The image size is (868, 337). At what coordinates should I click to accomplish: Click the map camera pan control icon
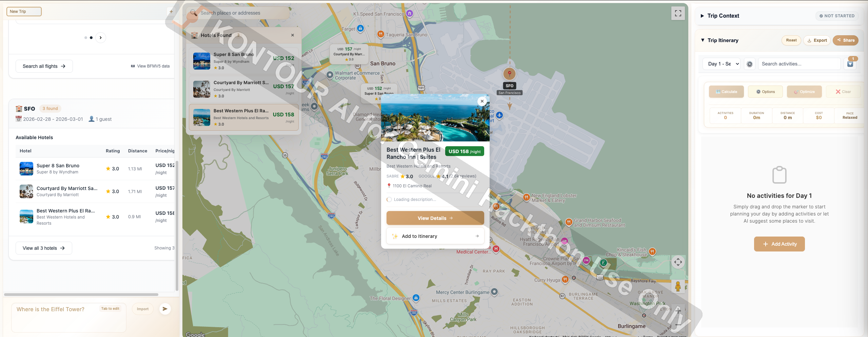tap(678, 262)
